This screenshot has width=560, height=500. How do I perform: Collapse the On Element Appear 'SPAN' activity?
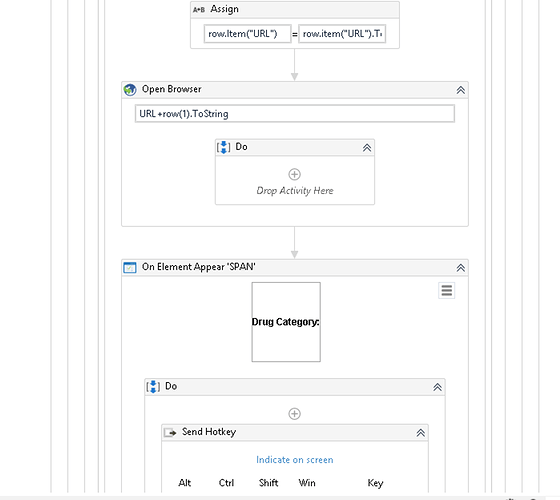461,268
